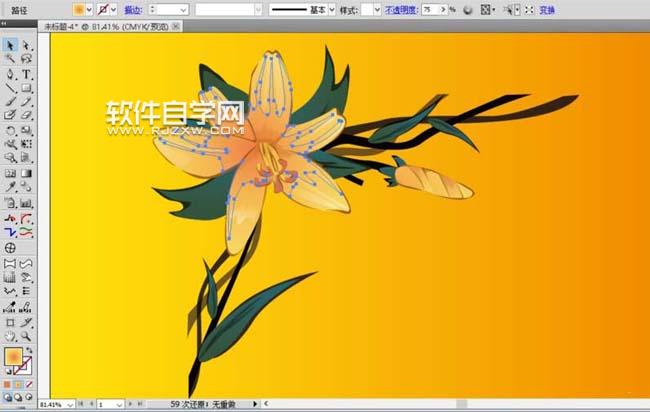This screenshot has height=412, width=650.
Task: Select the Hand tool
Action: coord(10,336)
